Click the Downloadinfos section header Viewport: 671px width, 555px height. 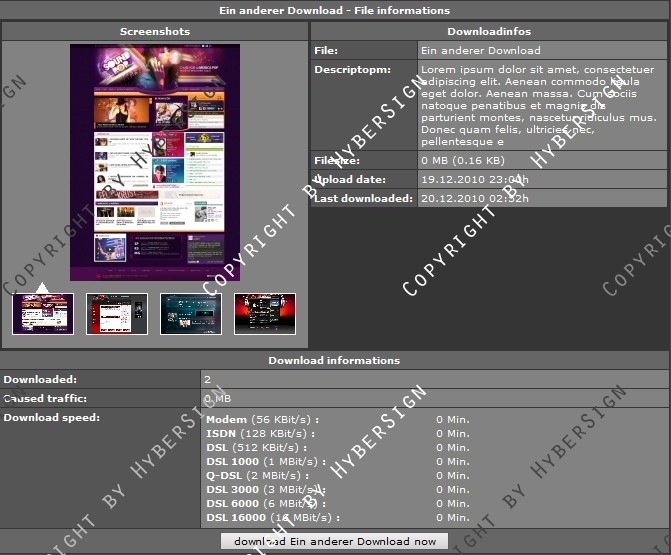click(489, 32)
